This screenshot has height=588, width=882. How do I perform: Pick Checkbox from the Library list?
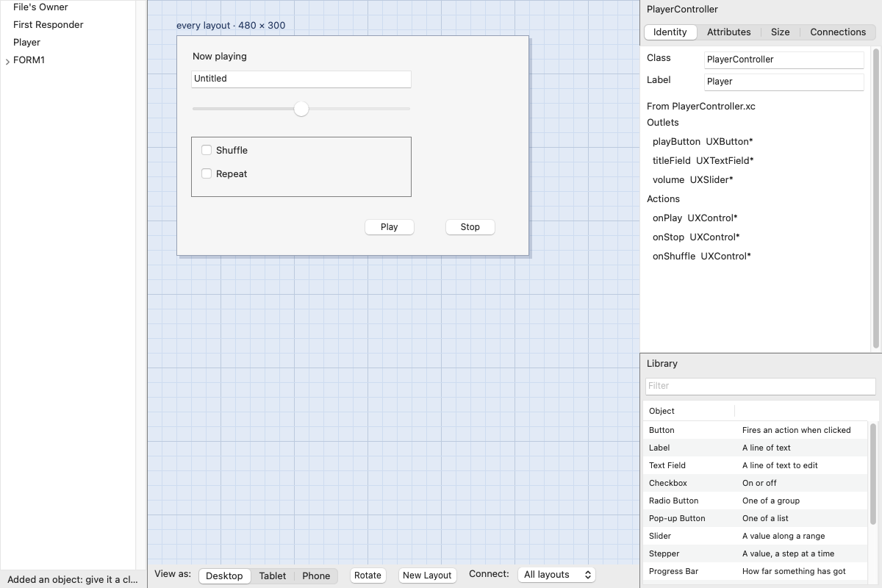(x=756, y=483)
